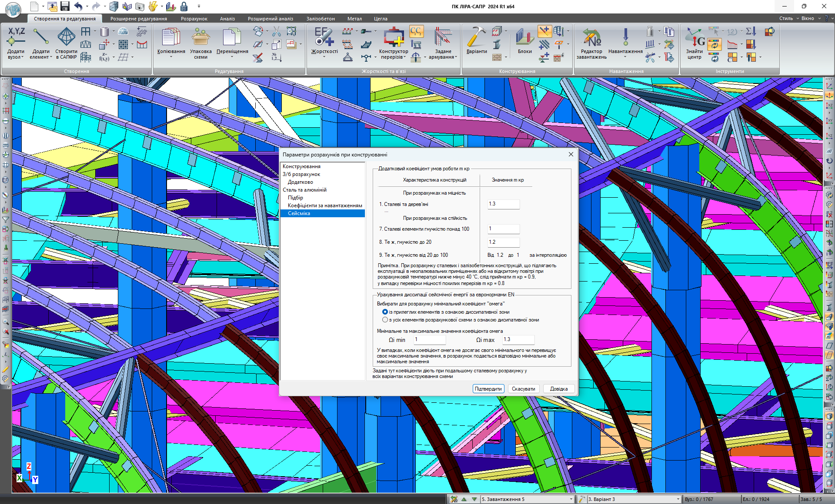This screenshot has height=504, width=835.
Task: Click the Add element (Додати елемент) icon
Action: point(40,38)
